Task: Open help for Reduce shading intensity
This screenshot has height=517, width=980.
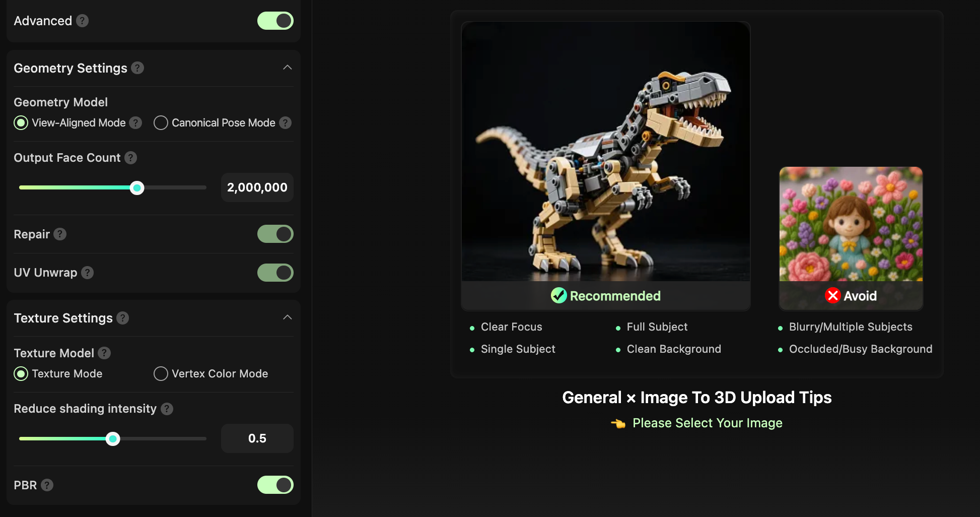Action: 167,409
